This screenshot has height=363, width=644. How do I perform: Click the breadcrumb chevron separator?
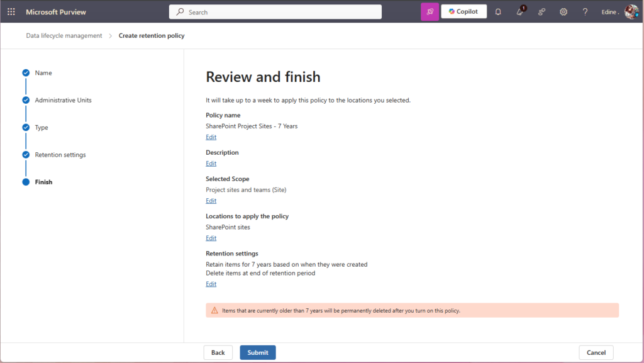pos(110,36)
